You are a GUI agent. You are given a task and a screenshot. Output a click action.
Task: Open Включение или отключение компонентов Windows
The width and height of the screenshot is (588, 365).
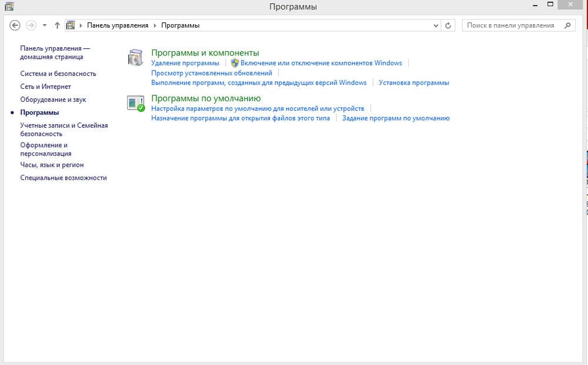pos(321,63)
